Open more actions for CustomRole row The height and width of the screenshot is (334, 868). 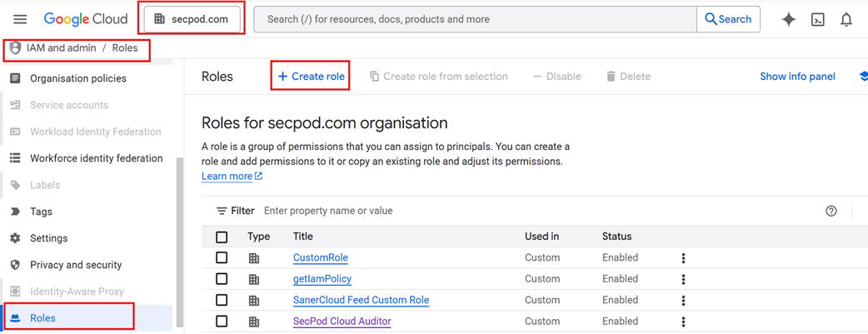[x=683, y=258]
